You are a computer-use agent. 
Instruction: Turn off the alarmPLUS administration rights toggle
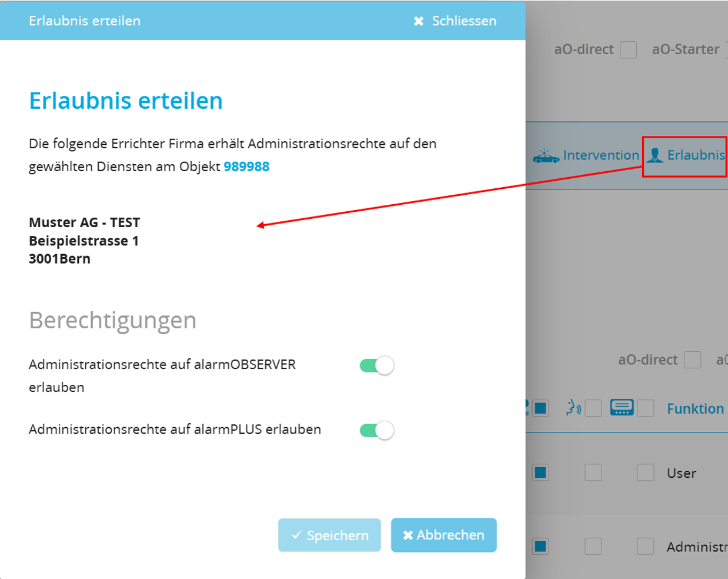pyautogui.click(x=376, y=430)
